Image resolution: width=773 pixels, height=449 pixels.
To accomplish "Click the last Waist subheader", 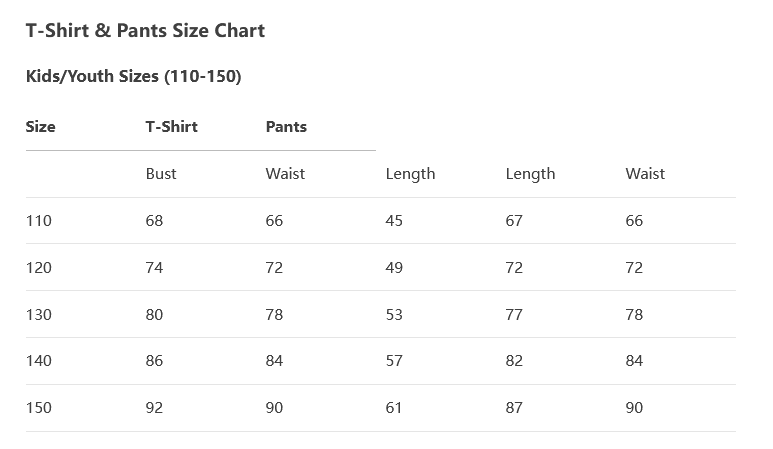I will [645, 173].
